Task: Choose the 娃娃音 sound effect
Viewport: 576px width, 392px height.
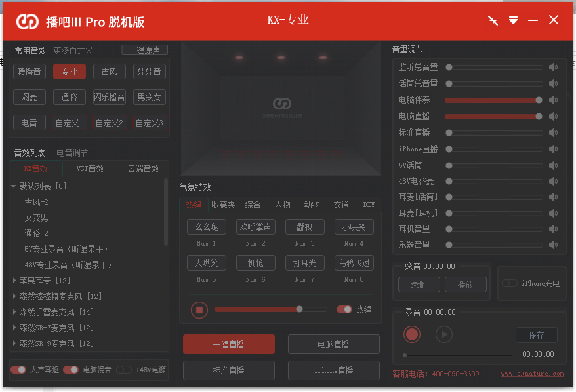Action: coord(149,71)
